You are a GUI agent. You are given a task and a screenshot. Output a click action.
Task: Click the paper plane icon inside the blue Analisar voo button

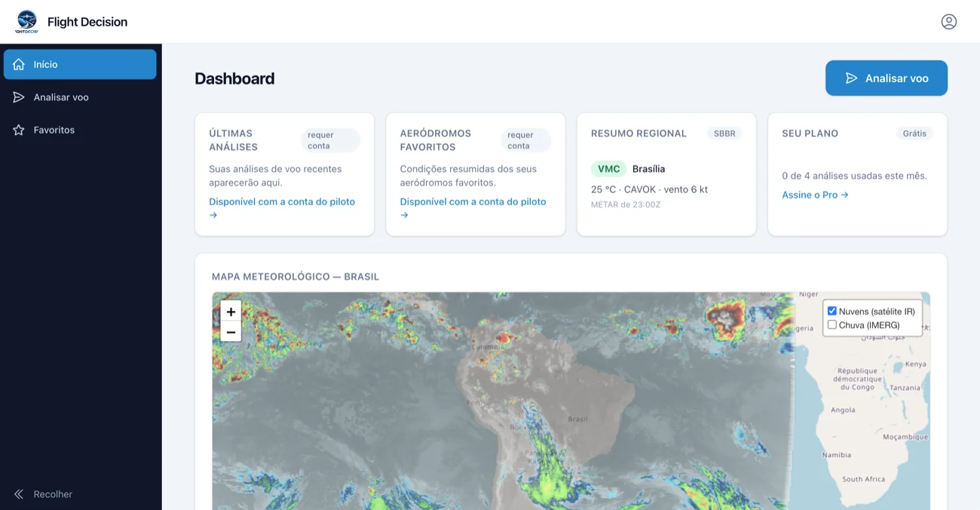[x=852, y=78]
